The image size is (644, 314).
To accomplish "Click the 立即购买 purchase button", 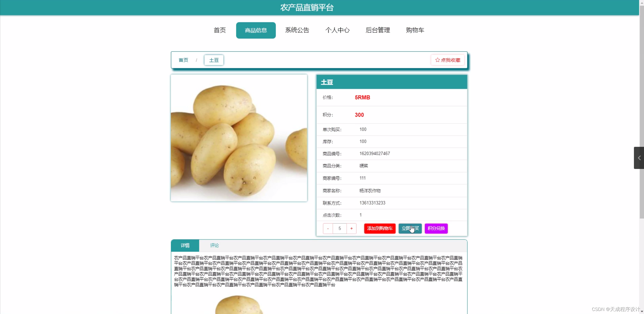I will click(410, 228).
